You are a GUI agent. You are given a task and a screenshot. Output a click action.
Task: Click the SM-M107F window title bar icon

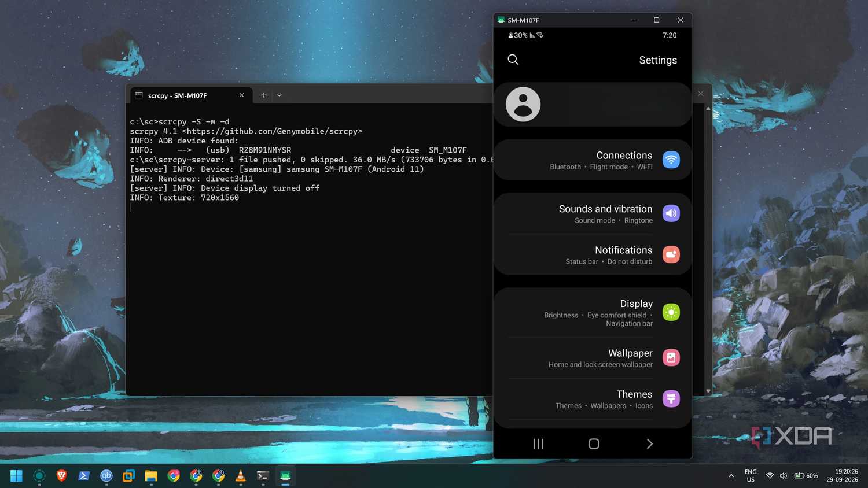[x=501, y=20]
